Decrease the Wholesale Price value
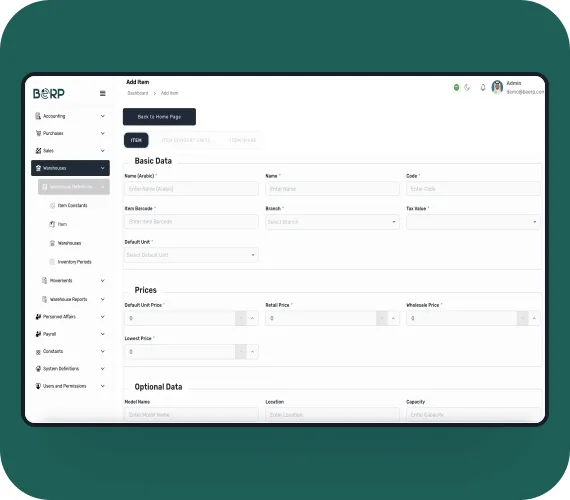 coord(522,318)
